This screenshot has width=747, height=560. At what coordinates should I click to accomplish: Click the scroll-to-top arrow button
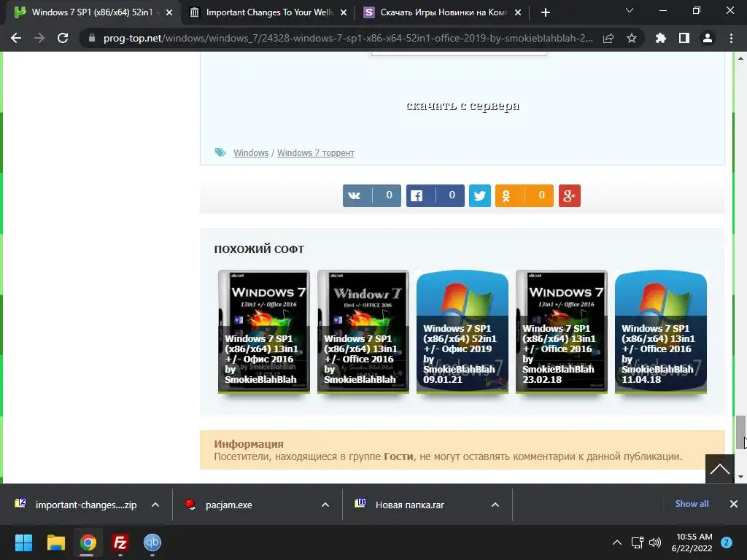pyautogui.click(x=720, y=469)
